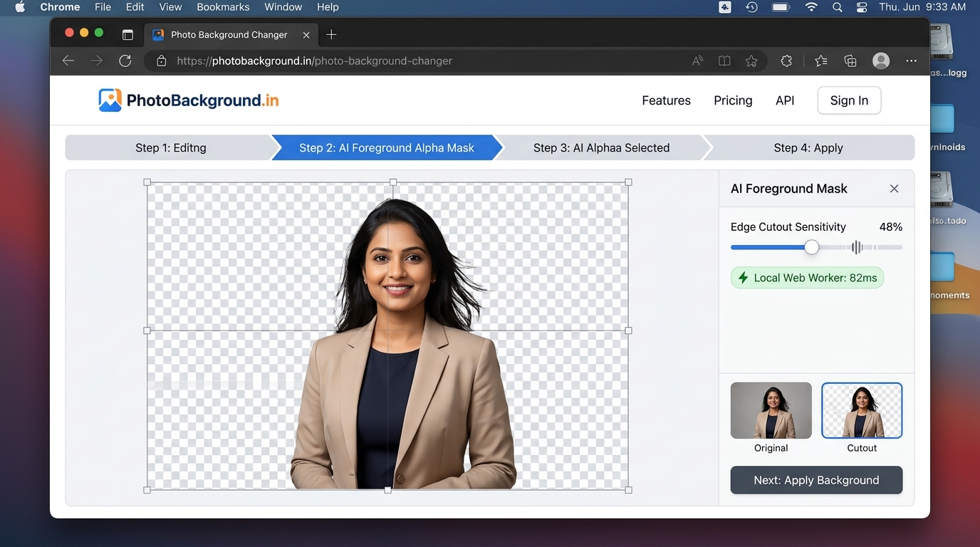
Task: Select the Original preview thumbnail
Action: [771, 410]
